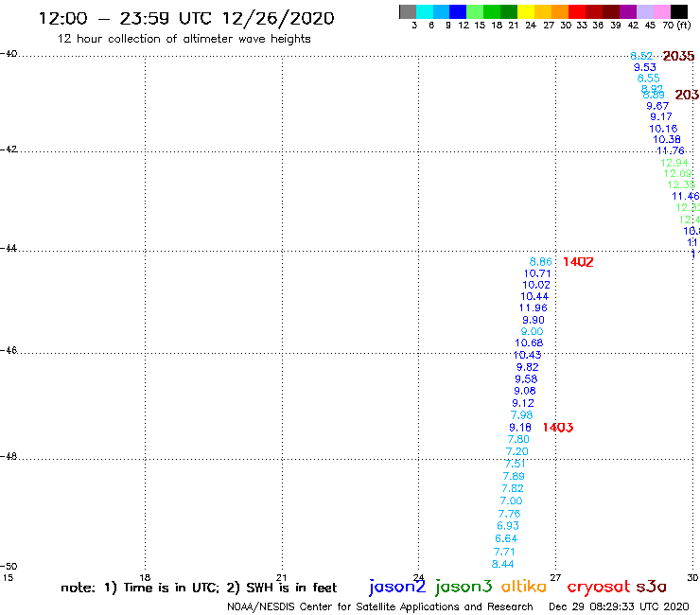Select the 10.71 wave height reading
The image size is (700, 615).
point(537,273)
